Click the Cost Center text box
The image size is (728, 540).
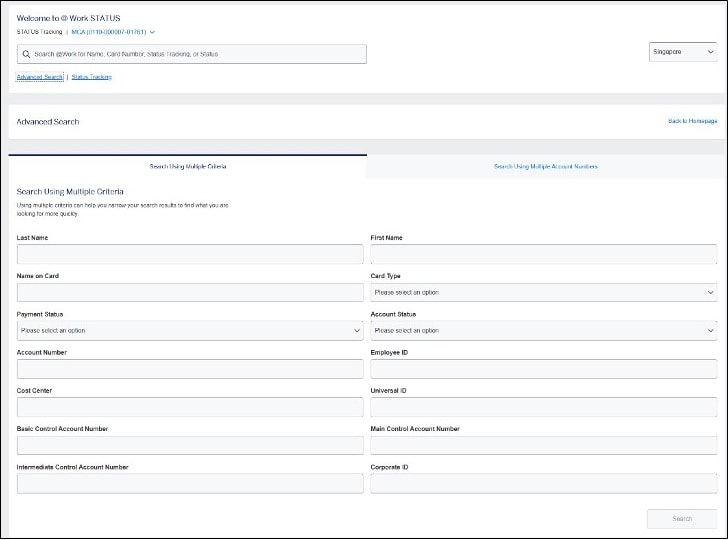(x=190, y=407)
